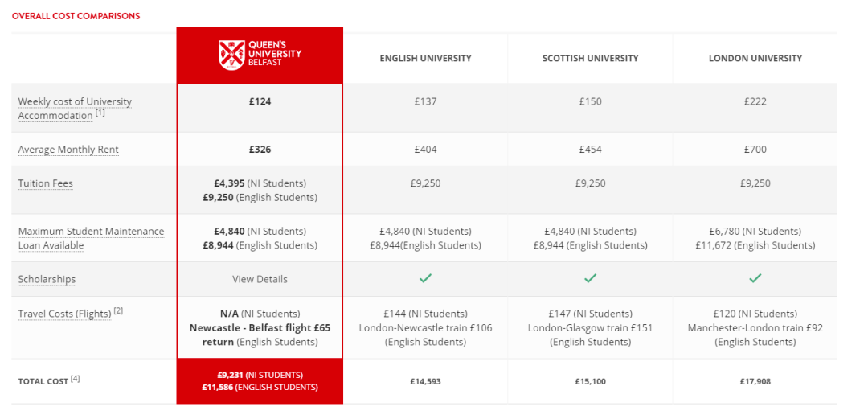Image resolution: width=868 pixels, height=415 pixels.
Task: Click the Average Monthly Rent row label
Action: coord(68,150)
